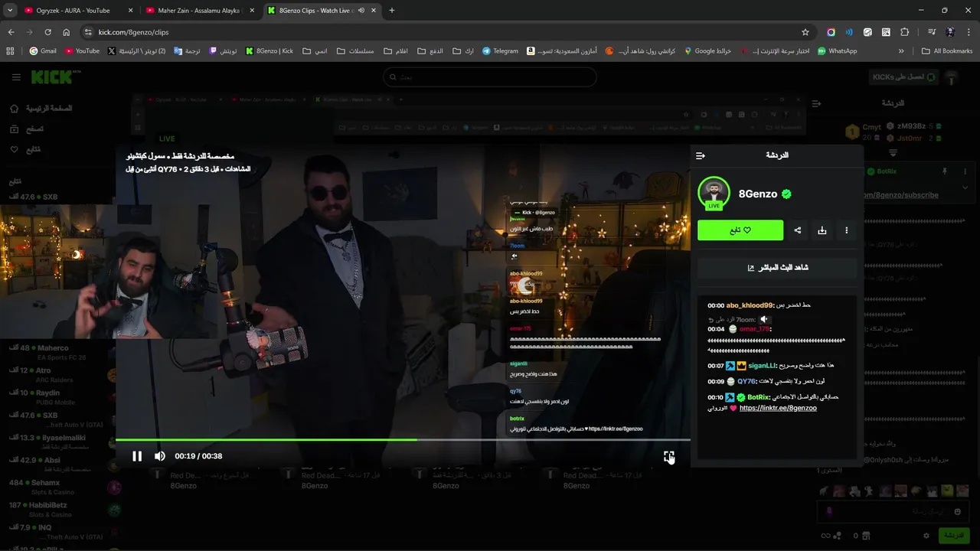Select the omar_175 username in clip chat

point(754,328)
